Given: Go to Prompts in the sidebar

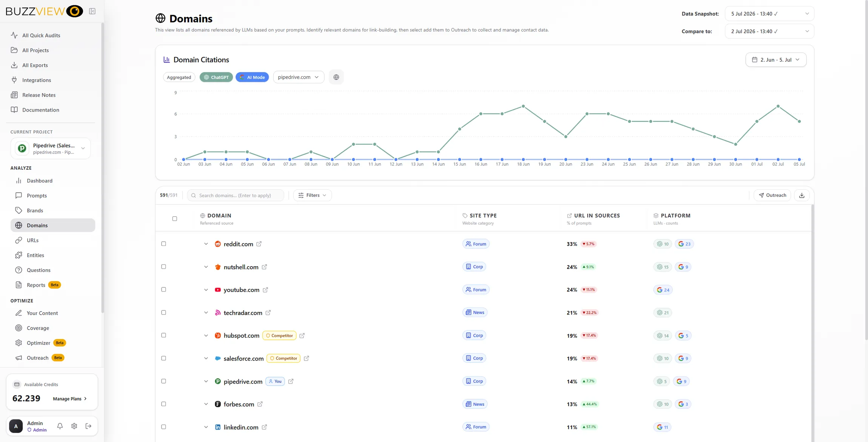Looking at the screenshot, I should coord(53,196).
